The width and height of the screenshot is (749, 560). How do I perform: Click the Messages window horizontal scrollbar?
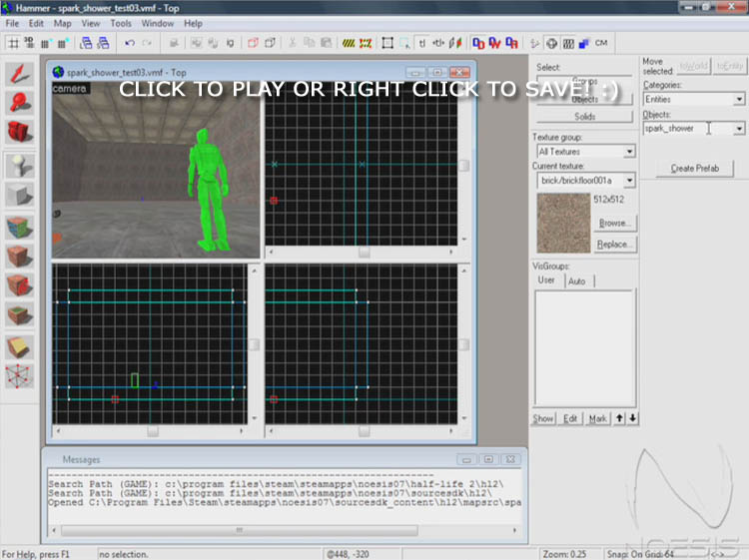pyautogui.click(x=240, y=531)
